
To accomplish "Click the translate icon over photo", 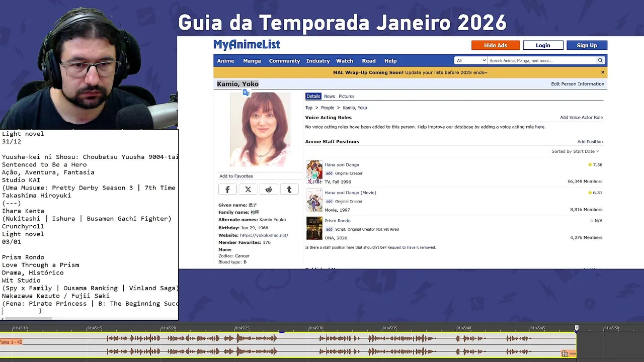I will (x=246, y=93).
